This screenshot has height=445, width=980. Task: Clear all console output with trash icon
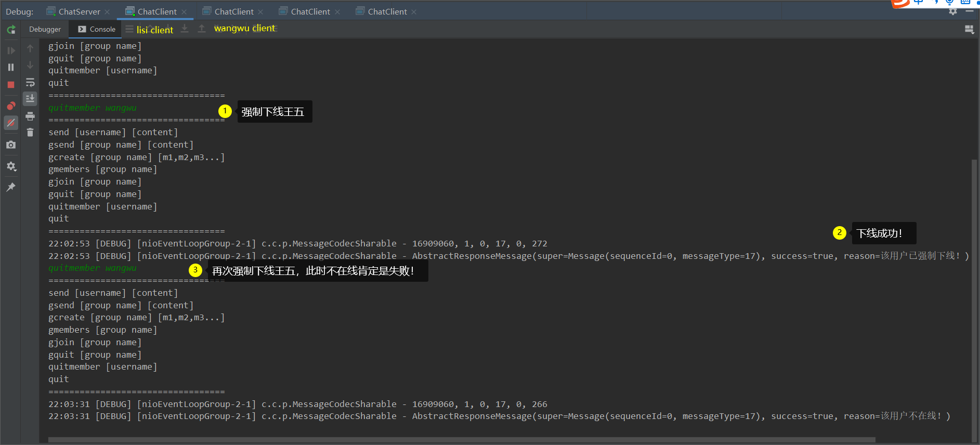(x=30, y=133)
